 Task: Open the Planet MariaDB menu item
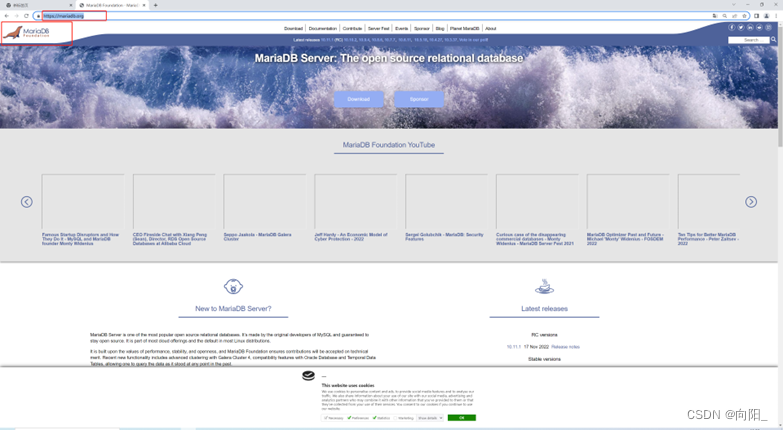[464, 28]
